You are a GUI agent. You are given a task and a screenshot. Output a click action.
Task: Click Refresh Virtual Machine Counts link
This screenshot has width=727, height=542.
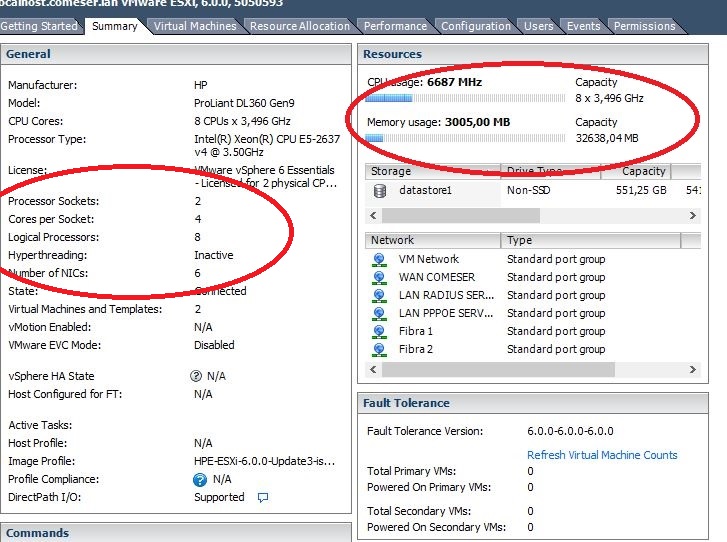click(602, 455)
